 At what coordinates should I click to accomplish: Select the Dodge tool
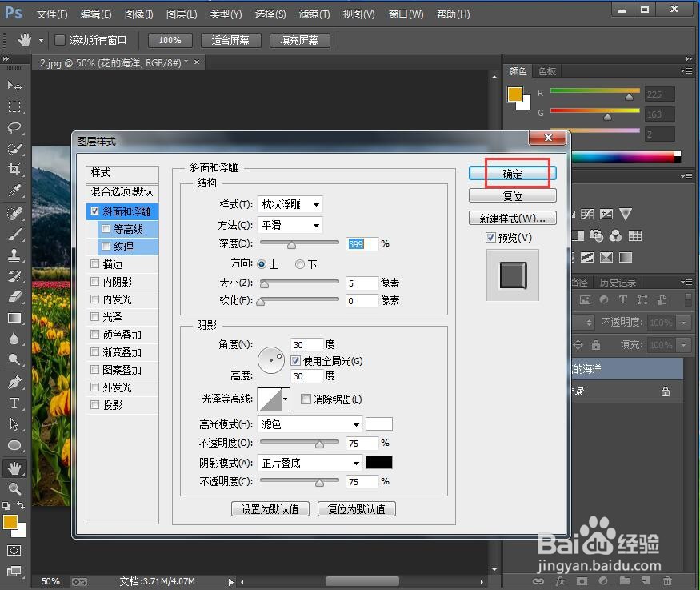[14, 359]
